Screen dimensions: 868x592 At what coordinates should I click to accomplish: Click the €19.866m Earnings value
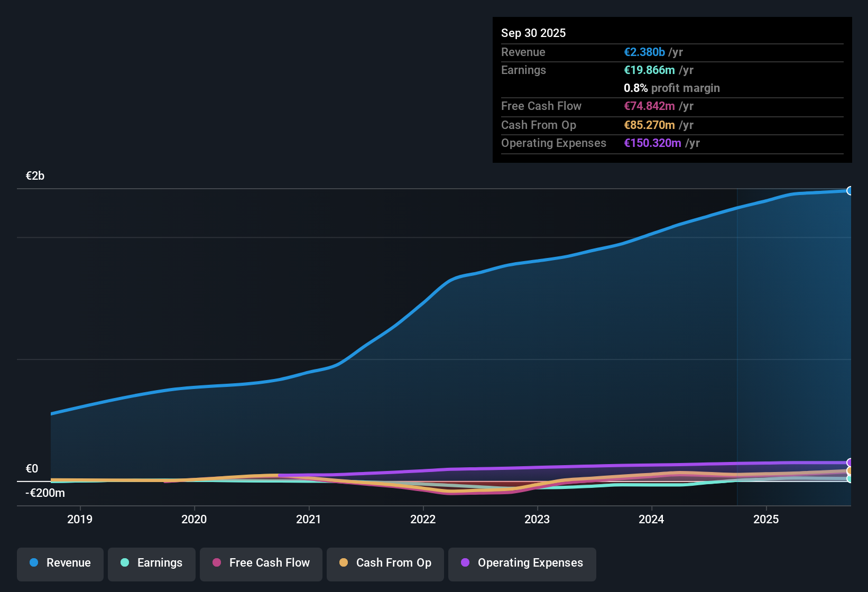[649, 70]
